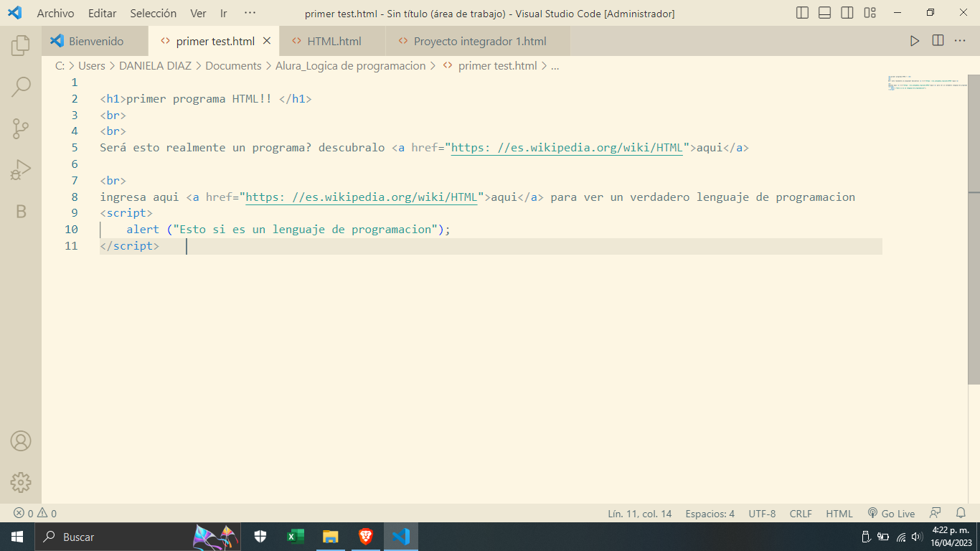Viewport: 980px width, 551px height.
Task: Click Lín. 11, col. 14 in status bar
Action: (x=640, y=513)
